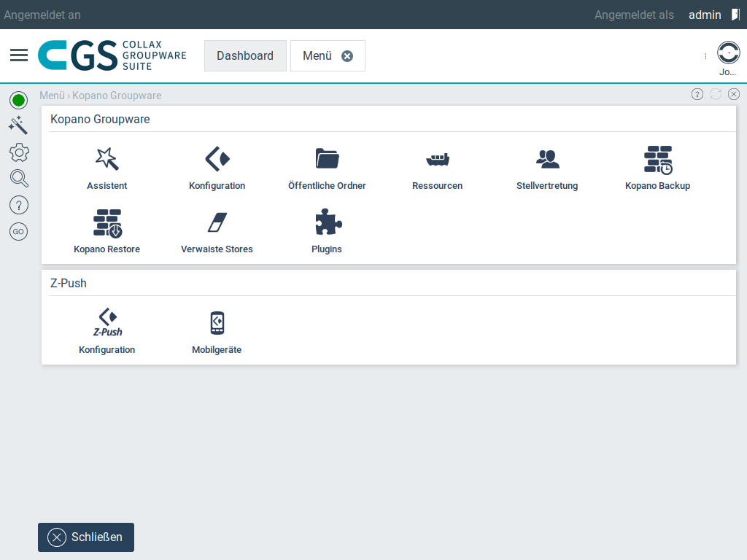Switch to the Dashboard tab
The image size is (747, 560).
pos(245,55)
